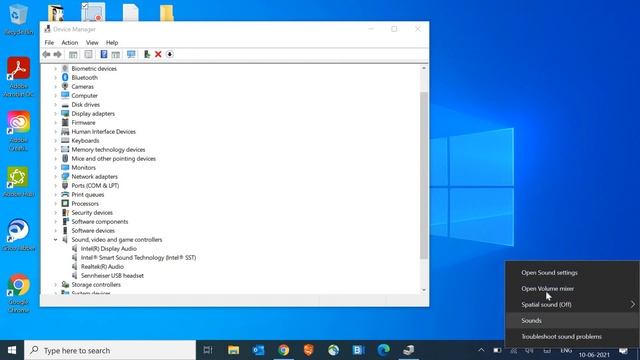Click Scan for hardware changes monitor icon

pyautogui.click(x=131, y=54)
